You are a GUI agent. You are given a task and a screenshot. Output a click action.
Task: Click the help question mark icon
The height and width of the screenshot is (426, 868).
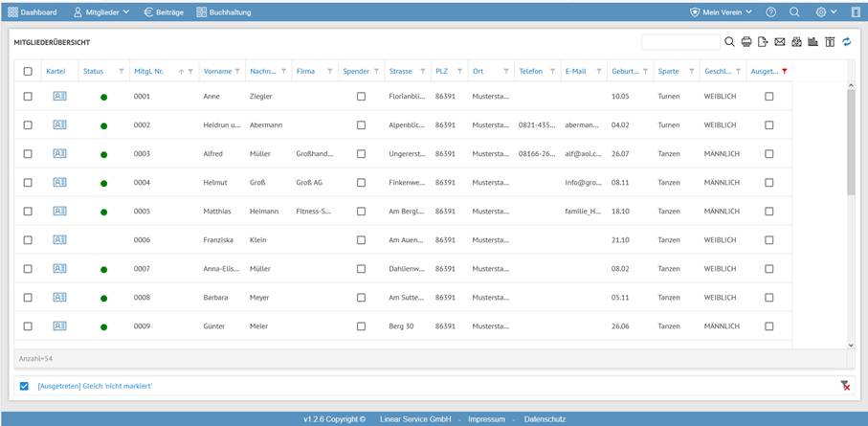pyautogui.click(x=770, y=12)
